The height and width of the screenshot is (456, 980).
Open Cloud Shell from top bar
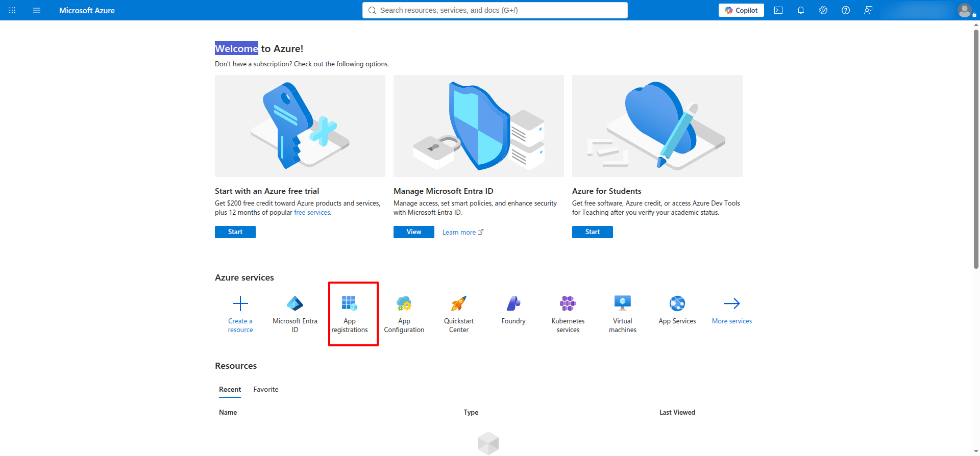pyautogui.click(x=778, y=10)
